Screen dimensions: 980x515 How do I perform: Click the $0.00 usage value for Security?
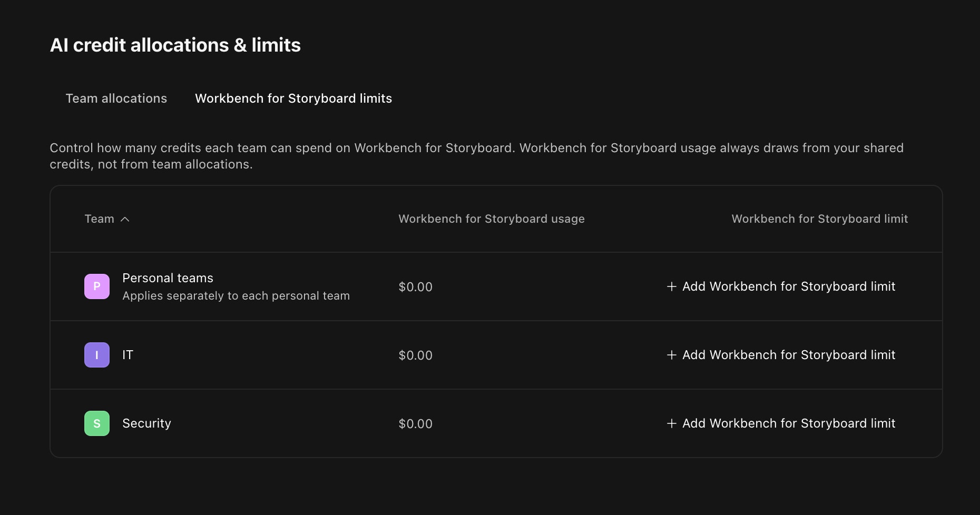[x=415, y=424]
